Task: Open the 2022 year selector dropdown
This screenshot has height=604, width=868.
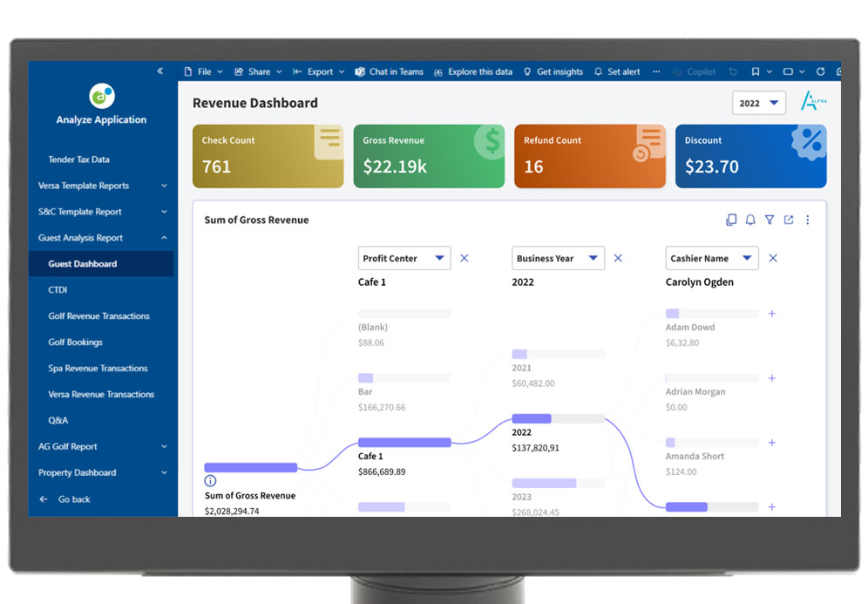Action: coord(759,103)
